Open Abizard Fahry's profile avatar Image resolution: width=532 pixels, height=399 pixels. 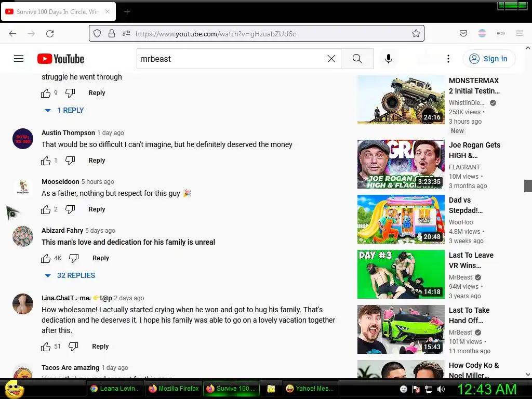23,236
